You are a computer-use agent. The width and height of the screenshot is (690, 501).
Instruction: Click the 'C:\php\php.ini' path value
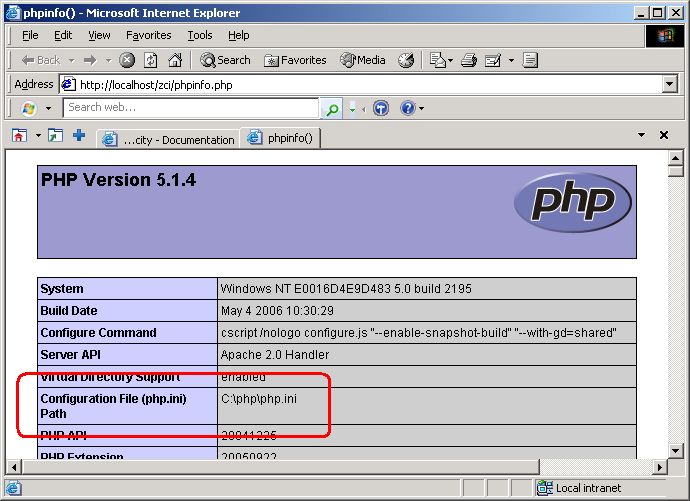tap(259, 399)
